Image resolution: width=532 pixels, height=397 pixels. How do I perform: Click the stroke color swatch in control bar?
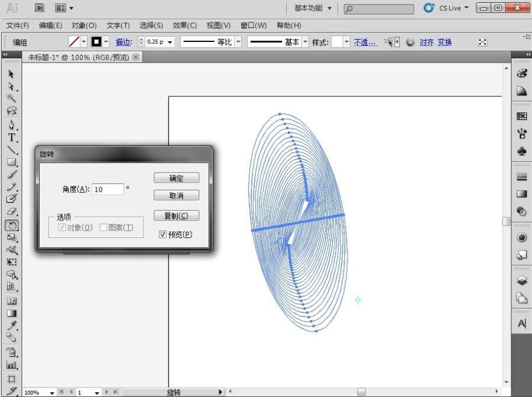tap(96, 42)
